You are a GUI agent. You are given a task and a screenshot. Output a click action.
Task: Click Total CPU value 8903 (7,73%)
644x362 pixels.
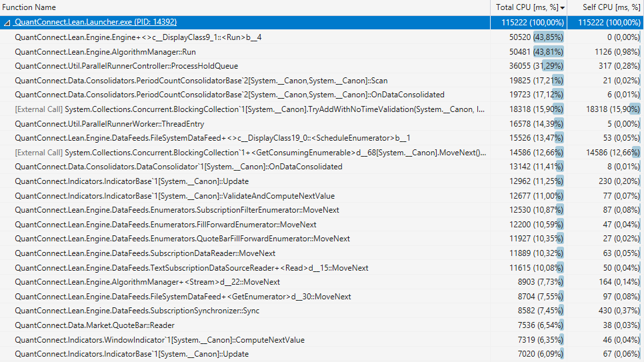[x=541, y=282]
